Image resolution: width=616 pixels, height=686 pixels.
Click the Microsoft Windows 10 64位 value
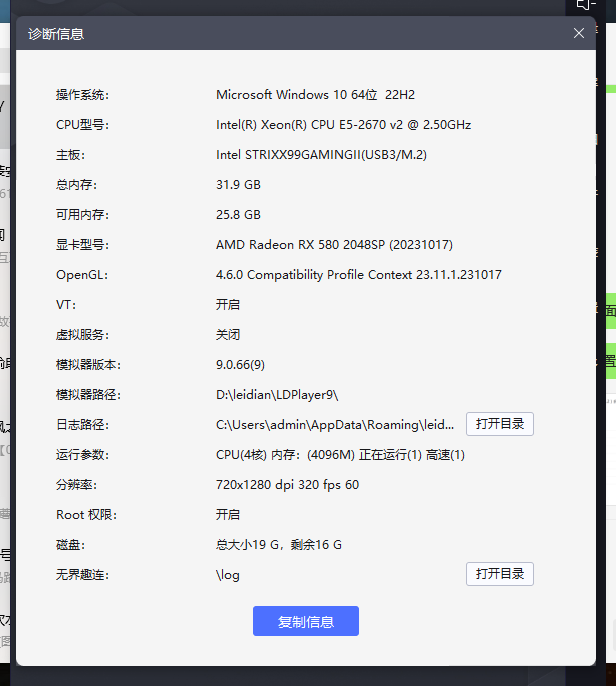tap(315, 95)
